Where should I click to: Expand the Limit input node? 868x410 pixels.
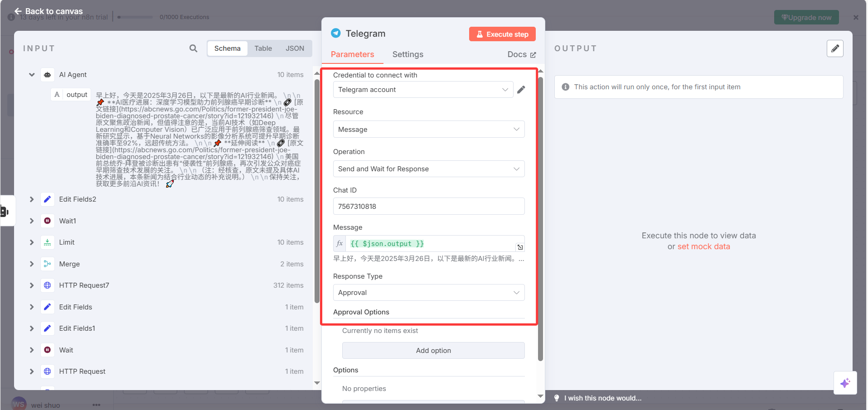[32, 242]
